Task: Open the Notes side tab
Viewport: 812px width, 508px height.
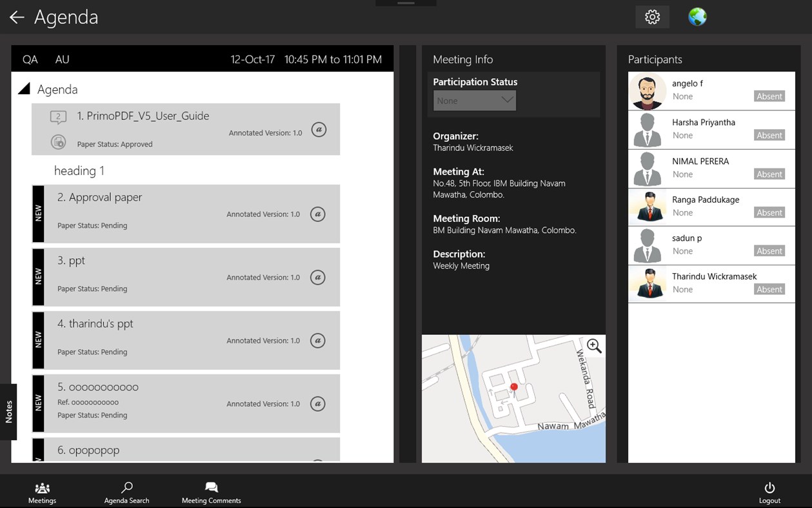Action: tap(8, 412)
